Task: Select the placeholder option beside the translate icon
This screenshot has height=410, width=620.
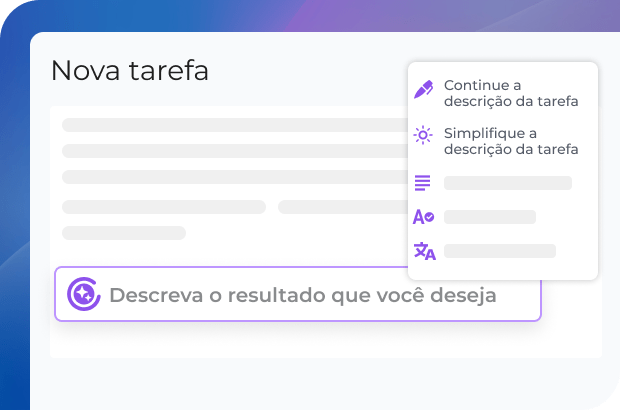Action: (499, 251)
